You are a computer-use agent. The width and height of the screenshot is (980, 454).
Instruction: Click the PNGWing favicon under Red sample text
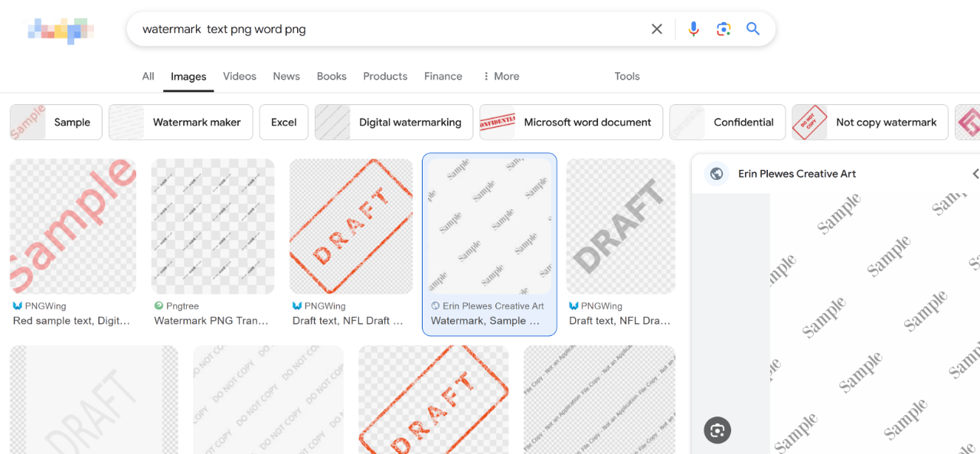click(18, 305)
